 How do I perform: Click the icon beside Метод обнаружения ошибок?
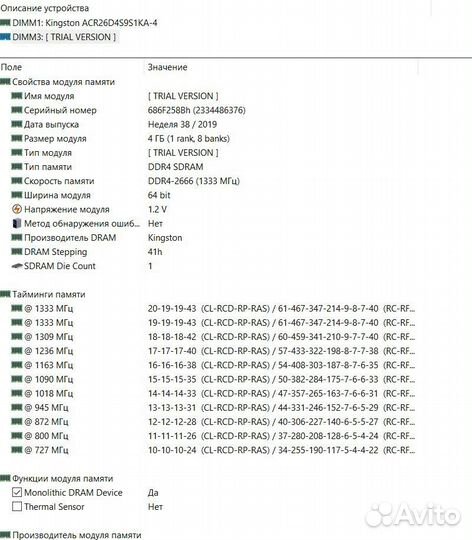click(x=17, y=223)
